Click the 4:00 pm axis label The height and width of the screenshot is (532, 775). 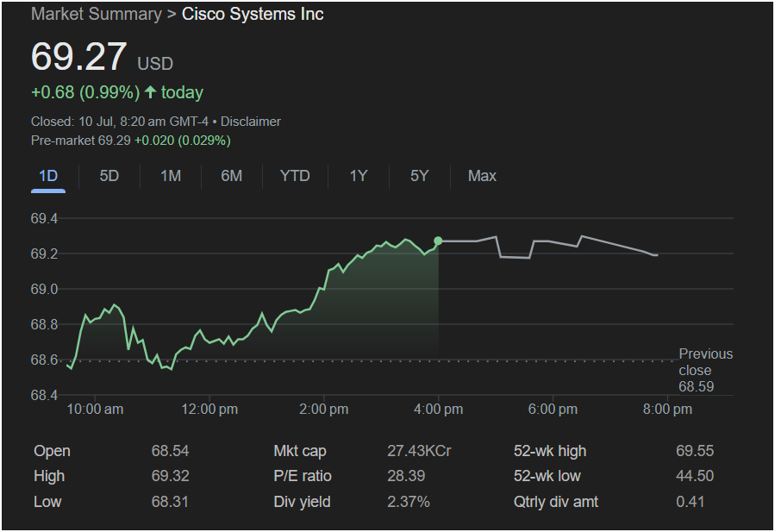[439, 410]
